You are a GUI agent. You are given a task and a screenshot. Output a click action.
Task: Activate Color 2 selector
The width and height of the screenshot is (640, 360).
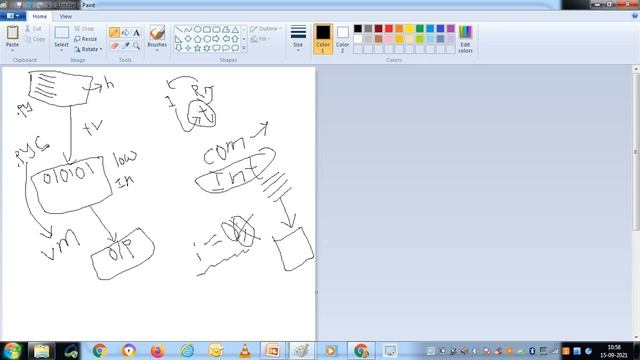pyautogui.click(x=342, y=39)
